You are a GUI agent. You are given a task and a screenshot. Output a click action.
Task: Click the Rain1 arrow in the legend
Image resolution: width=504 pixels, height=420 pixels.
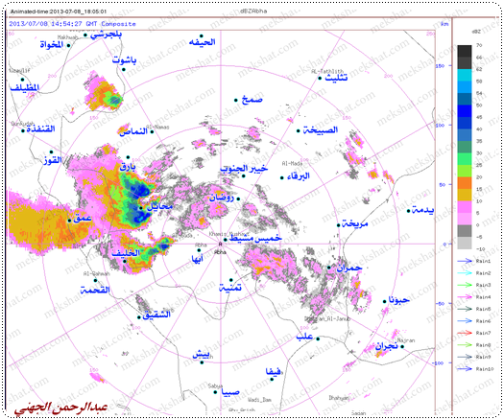click(x=465, y=262)
